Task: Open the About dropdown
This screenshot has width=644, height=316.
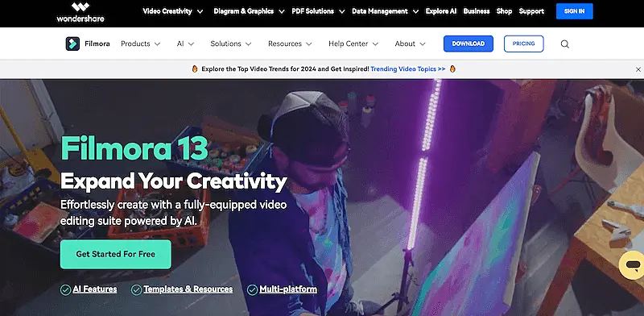Action: pos(410,44)
